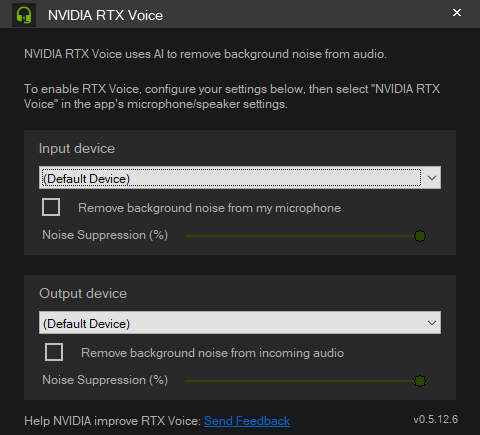Expand the Output device dropdown arrow
The width and height of the screenshot is (480, 435).
click(x=432, y=323)
